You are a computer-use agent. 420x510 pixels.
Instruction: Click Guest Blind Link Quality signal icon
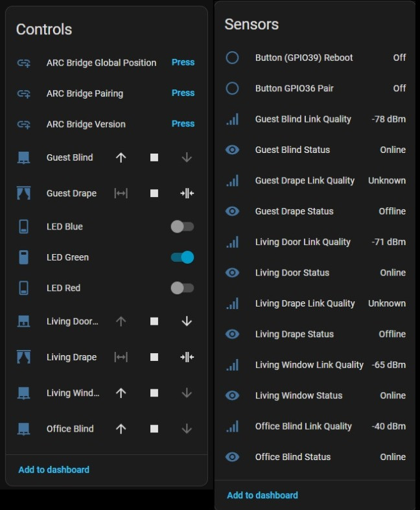232,119
